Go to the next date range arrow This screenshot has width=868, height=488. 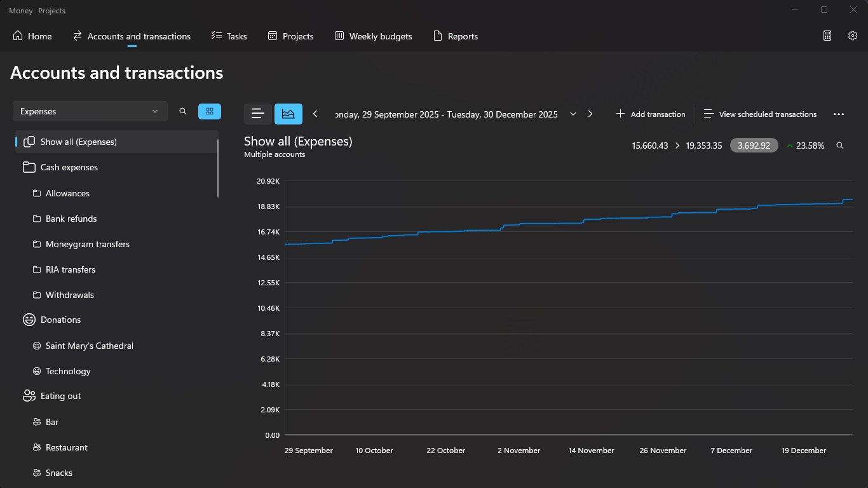tap(590, 114)
